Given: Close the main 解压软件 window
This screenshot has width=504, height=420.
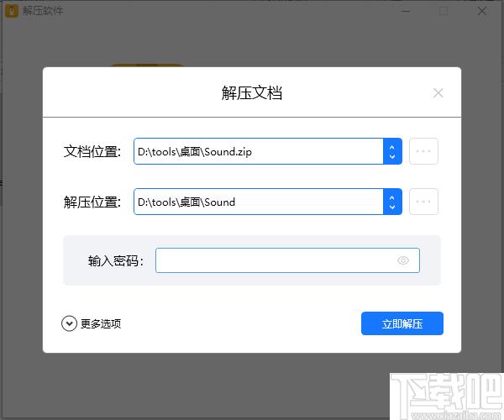Looking at the screenshot, I should click(482, 11).
